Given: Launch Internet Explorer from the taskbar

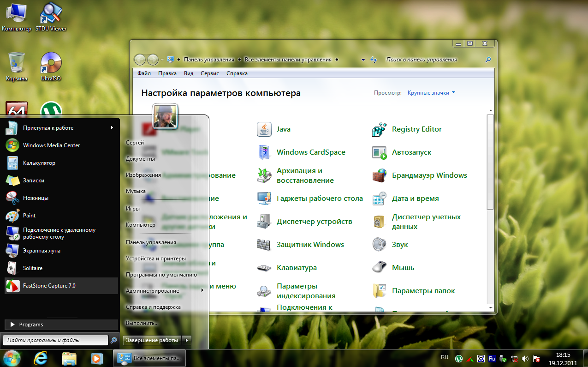Looking at the screenshot, I should [40, 358].
